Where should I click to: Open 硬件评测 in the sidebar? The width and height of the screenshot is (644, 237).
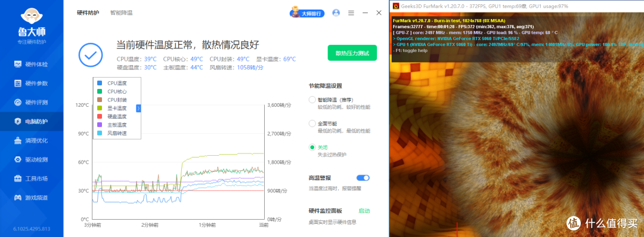tap(32, 103)
